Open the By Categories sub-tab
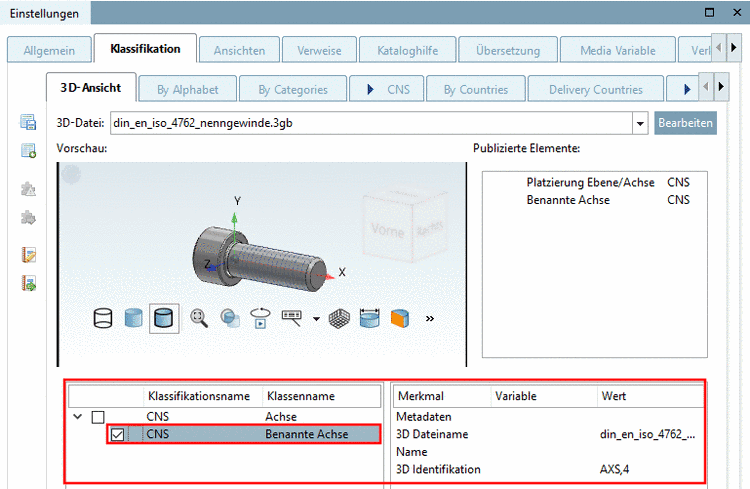750x489 pixels. pyautogui.click(x=293, y=89)
